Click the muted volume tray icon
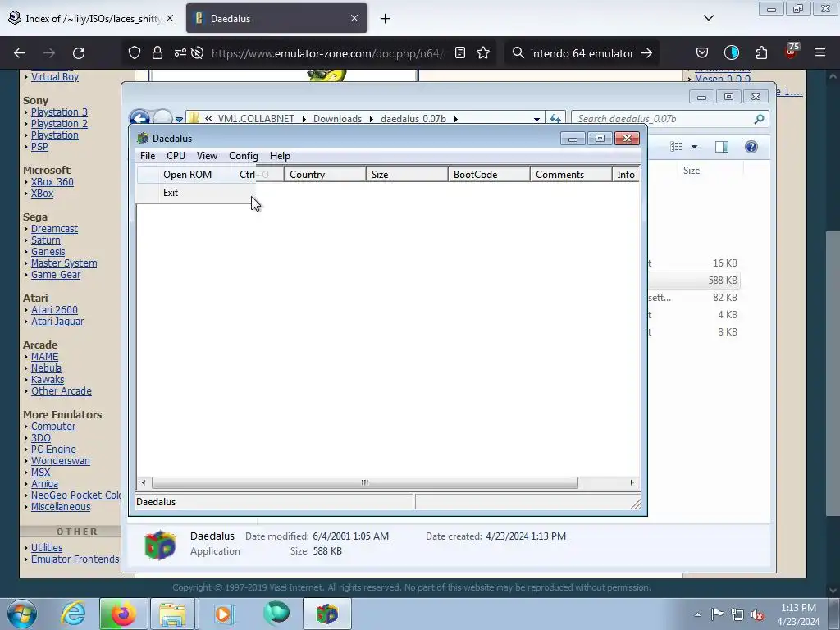This screenshot has height=630, width=840. [757, 614]
